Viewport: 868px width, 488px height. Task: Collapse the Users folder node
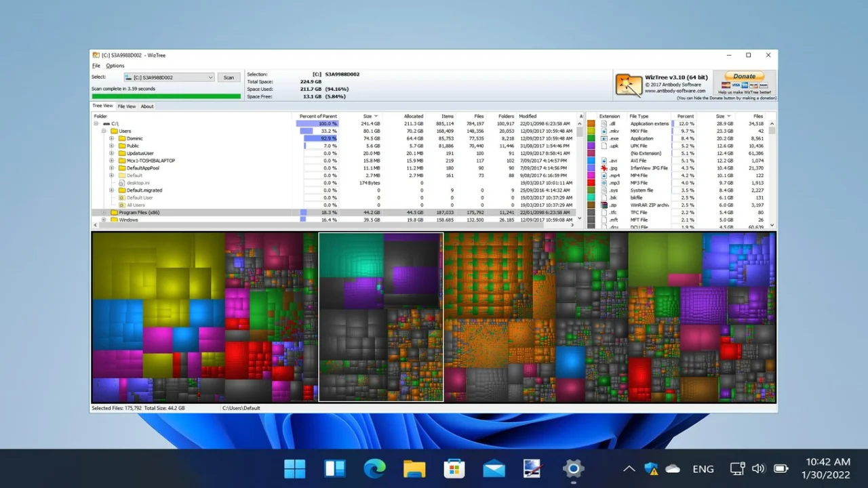(x=104, y=131)
